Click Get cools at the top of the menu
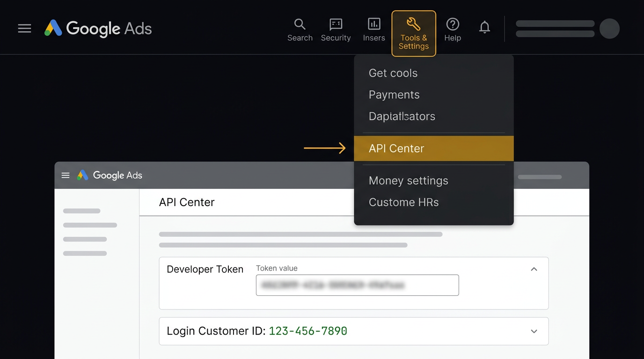This screenshot has width=644, height=359. click(x=393, y=73)
